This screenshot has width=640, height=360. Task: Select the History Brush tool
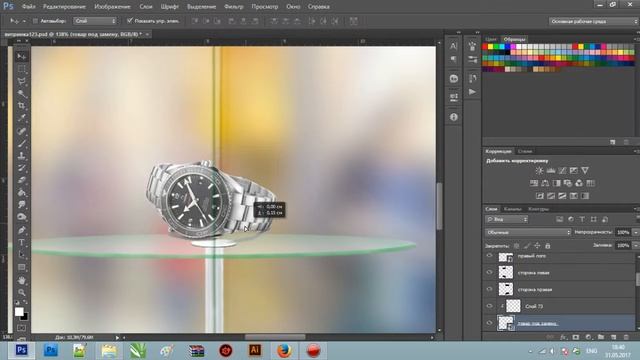click(22, 168)
